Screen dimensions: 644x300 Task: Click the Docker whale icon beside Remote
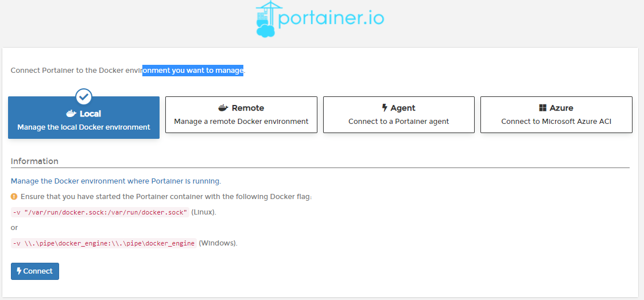click(223, 108)
